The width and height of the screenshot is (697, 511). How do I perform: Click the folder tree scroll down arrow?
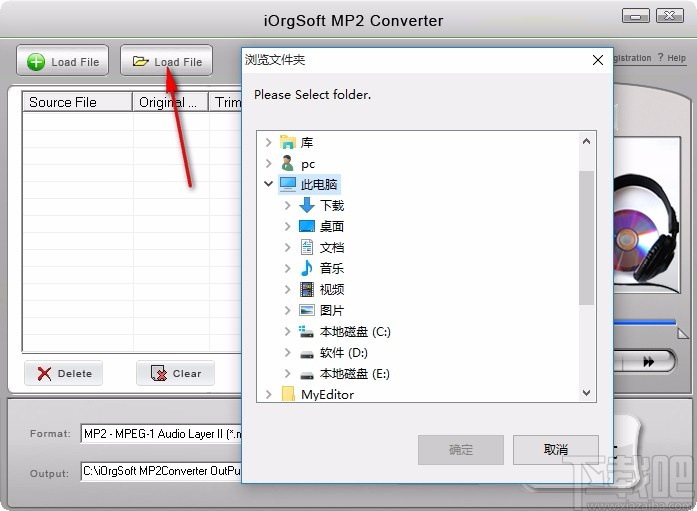click(x=586, y=393)
